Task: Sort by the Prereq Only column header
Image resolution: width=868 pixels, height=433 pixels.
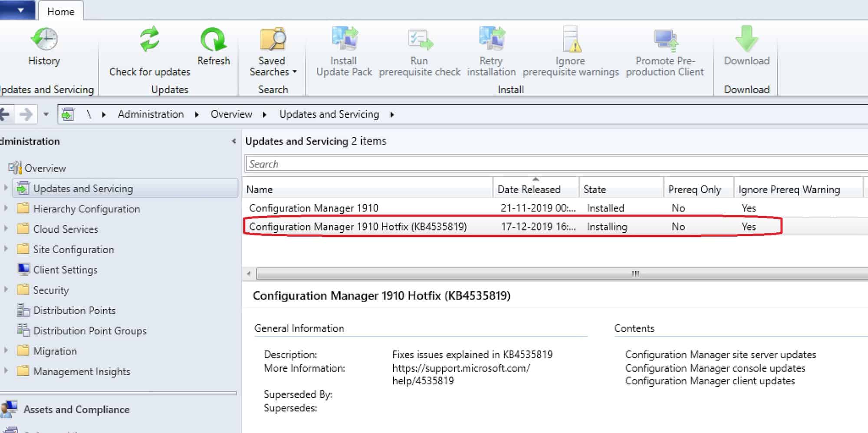Action: (x=699, y=189)
